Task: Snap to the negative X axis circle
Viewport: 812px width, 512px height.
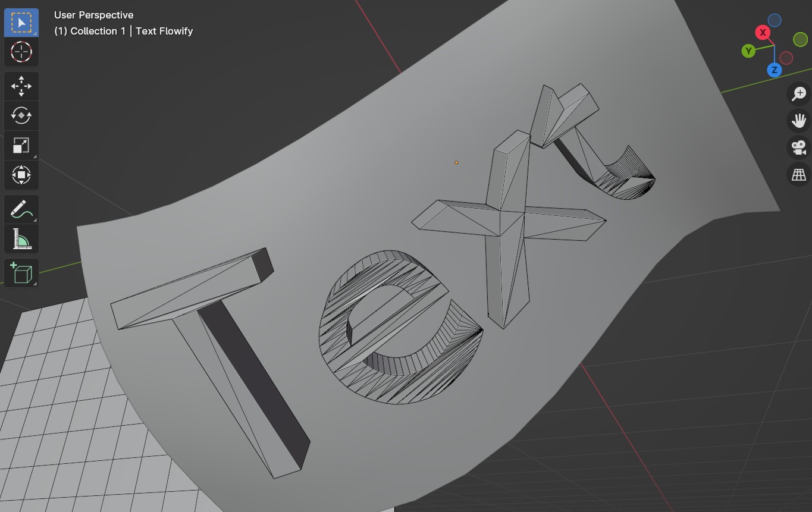Action: pos(786,58)
